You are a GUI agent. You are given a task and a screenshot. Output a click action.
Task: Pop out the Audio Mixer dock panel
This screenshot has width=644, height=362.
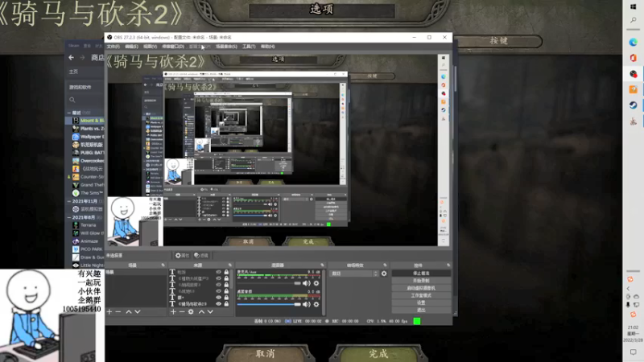[322, 265]
